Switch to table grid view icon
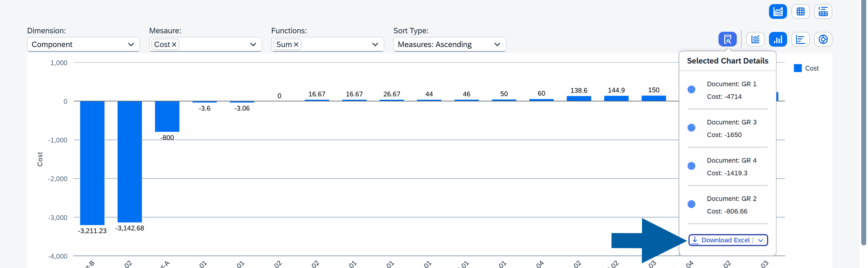Viewport: 868px width, 268px height. (x=800, y=11)
